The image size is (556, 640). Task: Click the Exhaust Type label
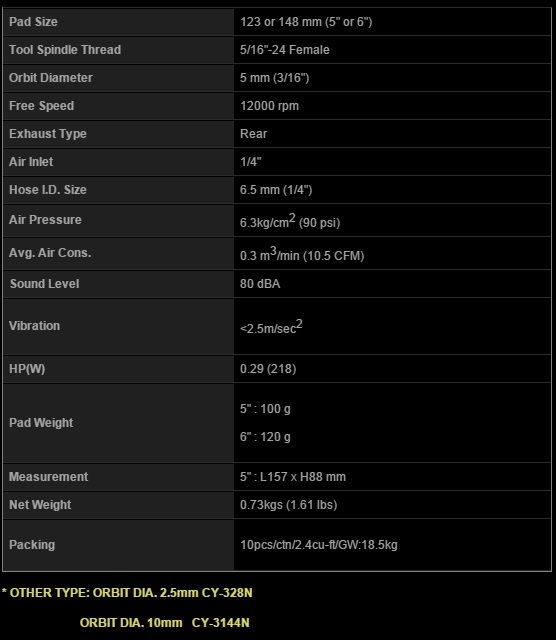(x=48, y=134)
